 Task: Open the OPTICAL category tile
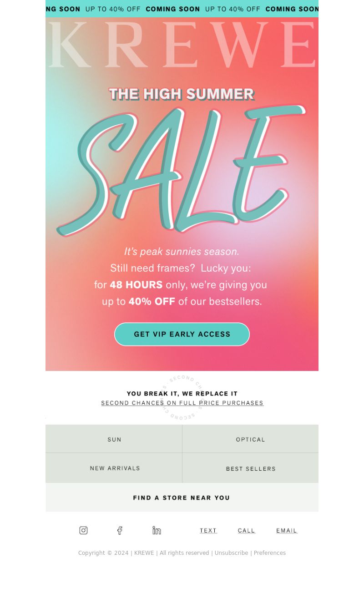(x=250, y=439)
